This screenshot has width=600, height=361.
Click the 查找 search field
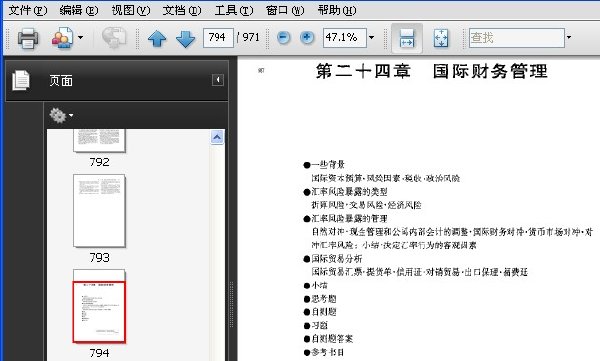517,38
